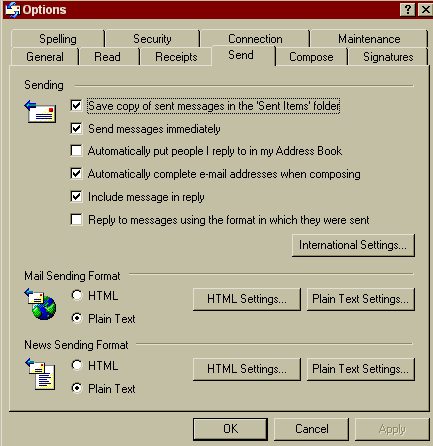This screenshot has height=446, width=433.
Task: Toggle Send messages immediately checkbox
Action: (76, 128)
